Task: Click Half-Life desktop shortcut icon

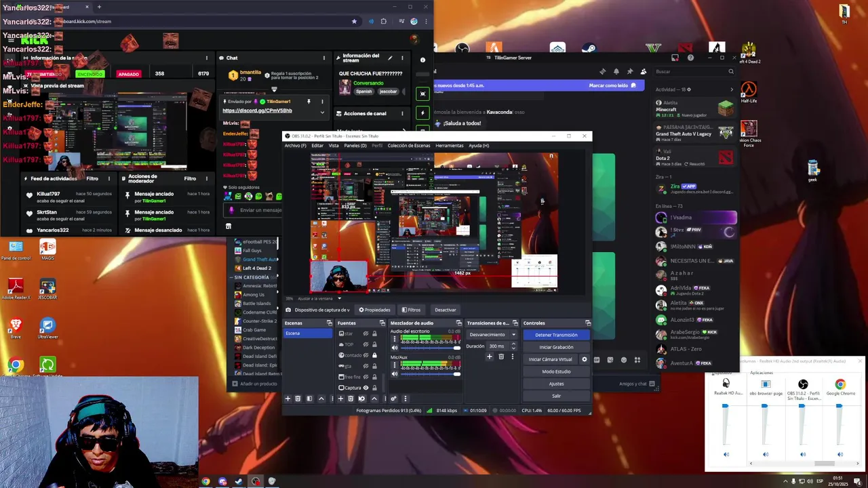Action: tap(748, 92)
